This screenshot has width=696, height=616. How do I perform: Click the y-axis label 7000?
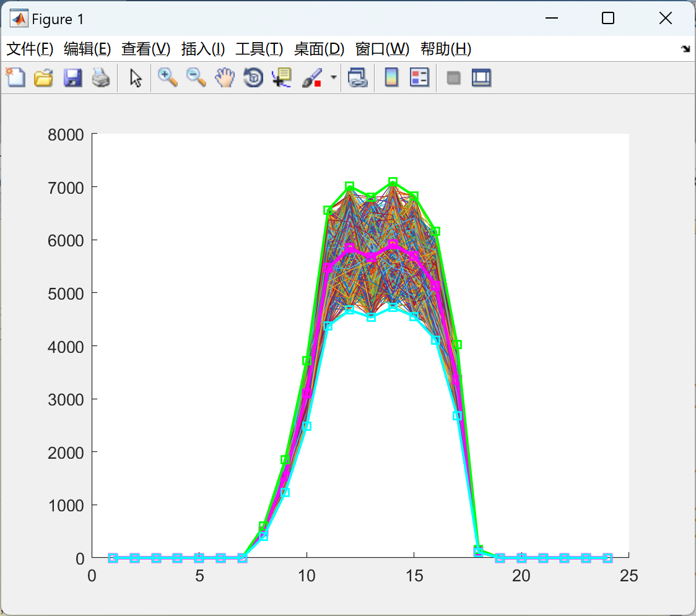tap(66, 188)
